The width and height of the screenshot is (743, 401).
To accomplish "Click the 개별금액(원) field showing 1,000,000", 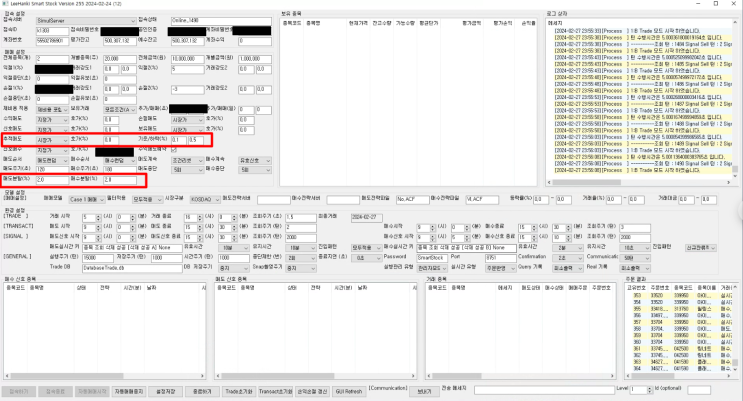I will pos(255,59).
